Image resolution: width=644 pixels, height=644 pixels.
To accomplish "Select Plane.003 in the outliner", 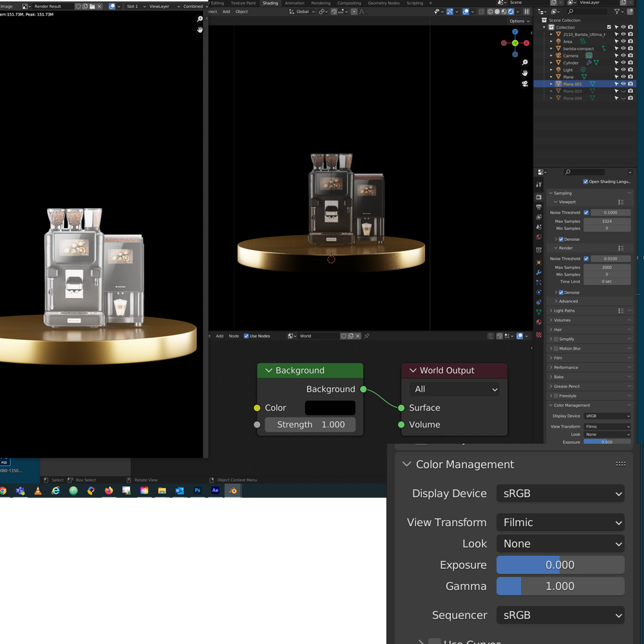I will point(572,91).
